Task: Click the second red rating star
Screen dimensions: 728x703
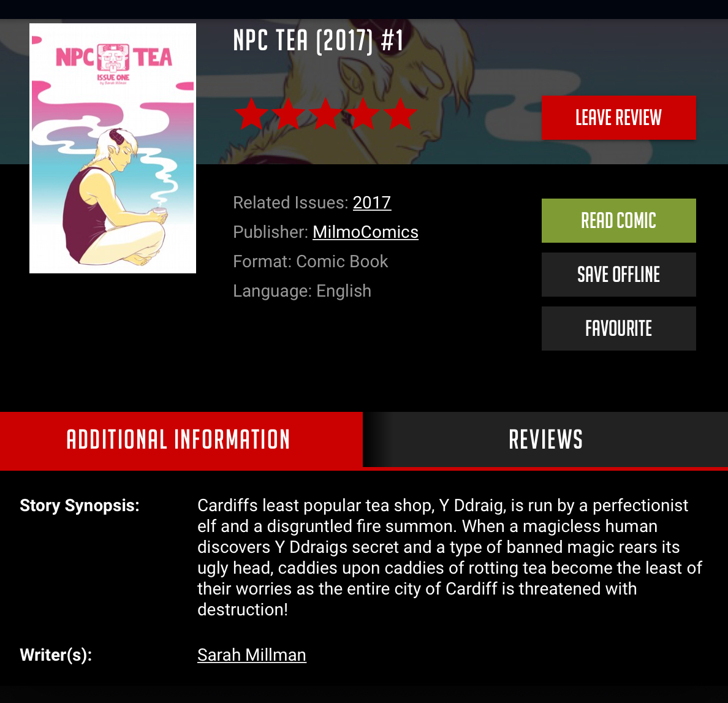Action: pos(289,114)
